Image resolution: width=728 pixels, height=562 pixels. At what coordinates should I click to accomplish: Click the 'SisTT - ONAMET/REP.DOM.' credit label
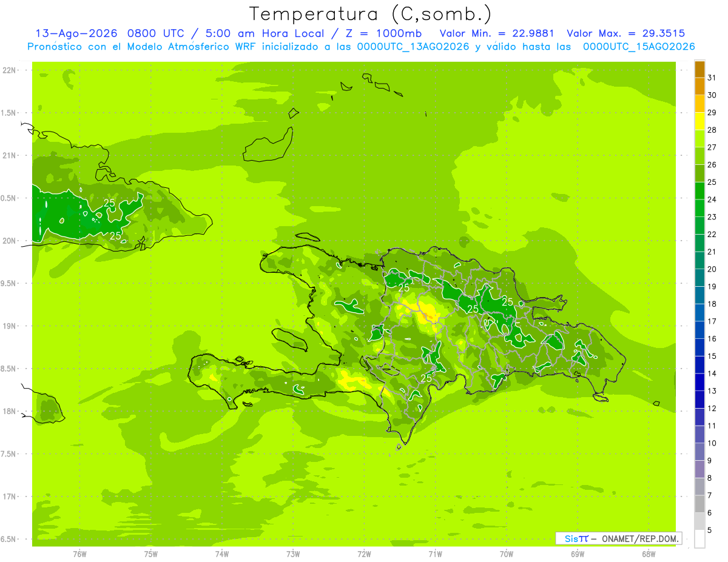[x=619, y=538]
